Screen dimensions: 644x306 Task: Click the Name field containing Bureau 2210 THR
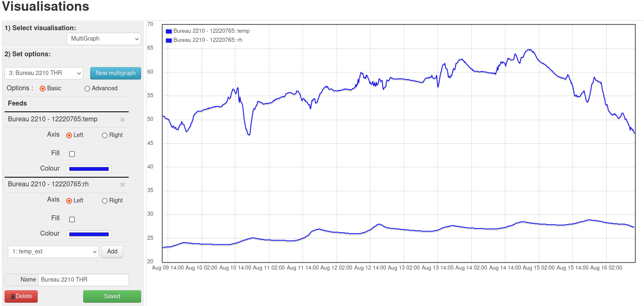[x=84, y=280]
